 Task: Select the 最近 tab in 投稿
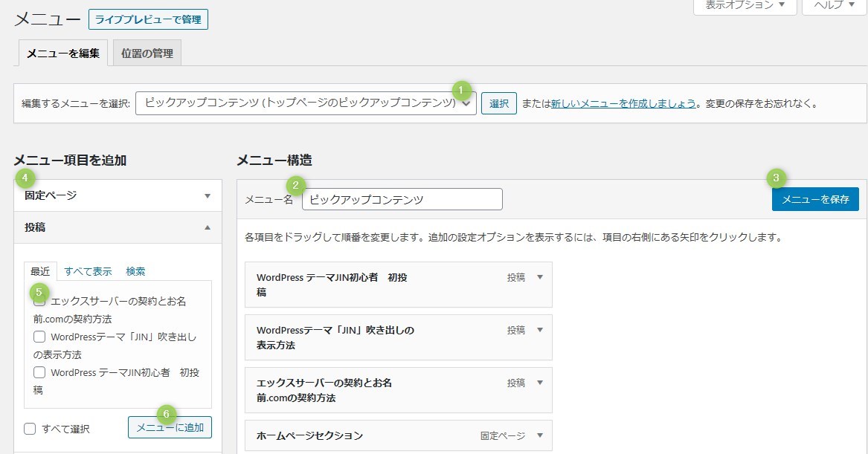tap(40, 271)
